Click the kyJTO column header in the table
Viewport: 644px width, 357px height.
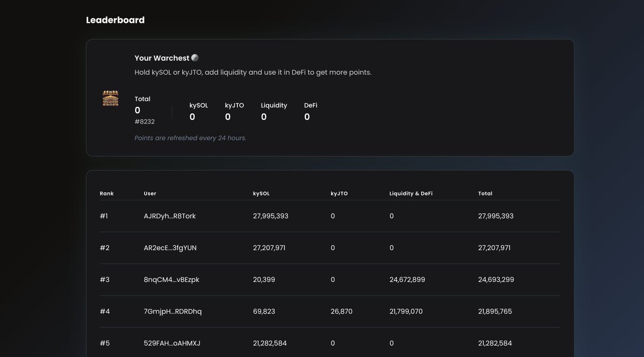click(339, 193)
